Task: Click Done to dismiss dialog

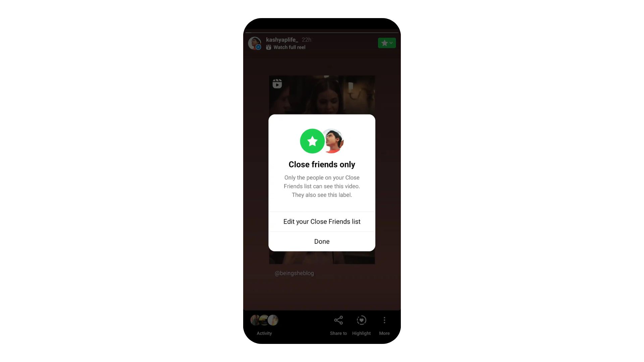Action: click(x=322, y=241)
